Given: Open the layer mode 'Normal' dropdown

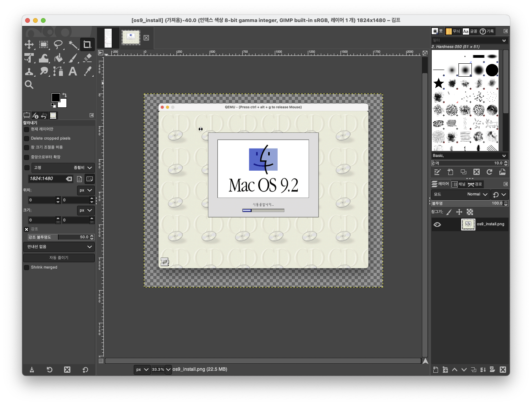Looking at the screenshot, I should click(x=460, y=194).
